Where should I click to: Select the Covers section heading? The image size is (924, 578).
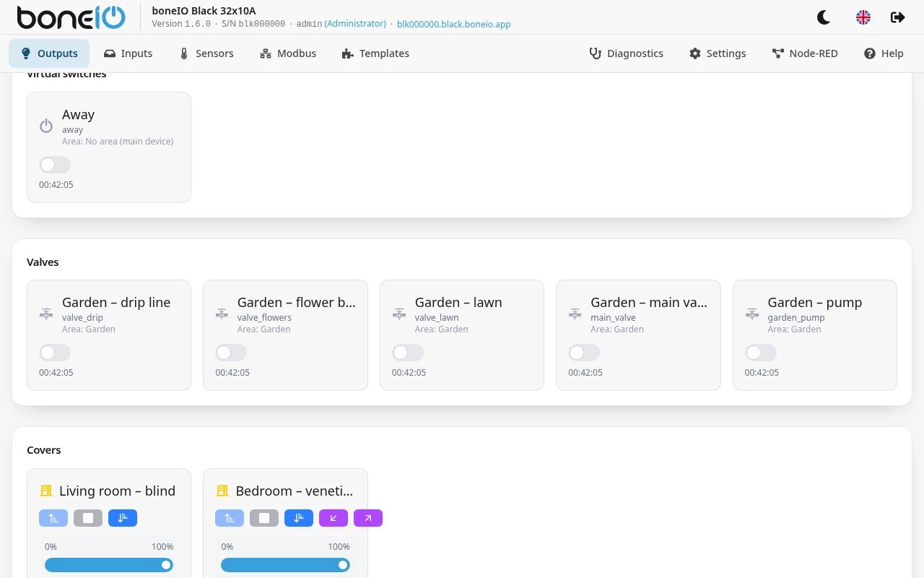43,450
